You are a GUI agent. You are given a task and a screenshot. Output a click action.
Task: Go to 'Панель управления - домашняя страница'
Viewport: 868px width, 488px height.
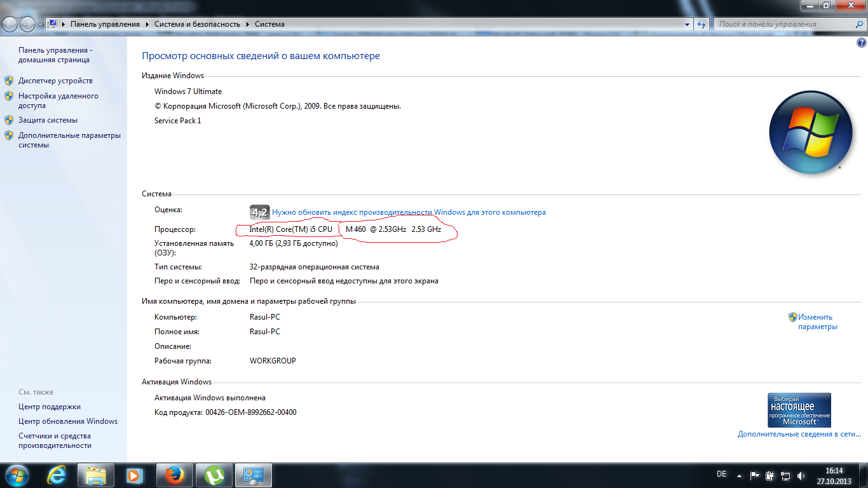click(55, 55)
